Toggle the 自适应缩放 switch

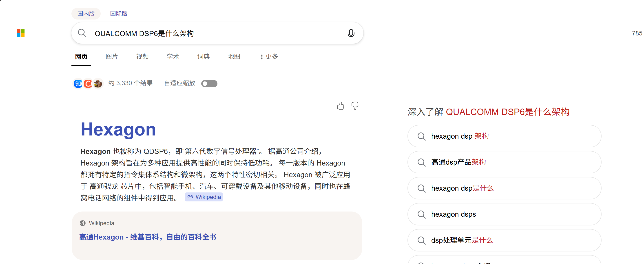(x=209, y=84)
